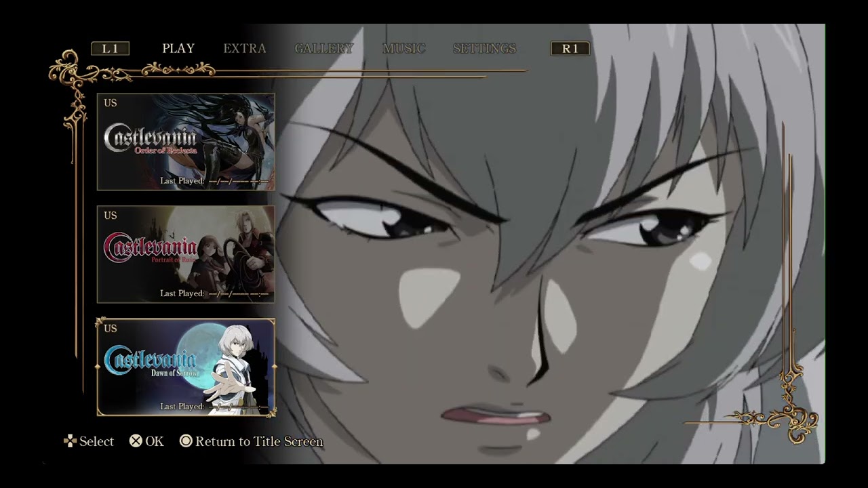Screen dimensions: 868x488
Task: Choose Castlevania Dawn of Sorrow game card
Action: point(186,367)
